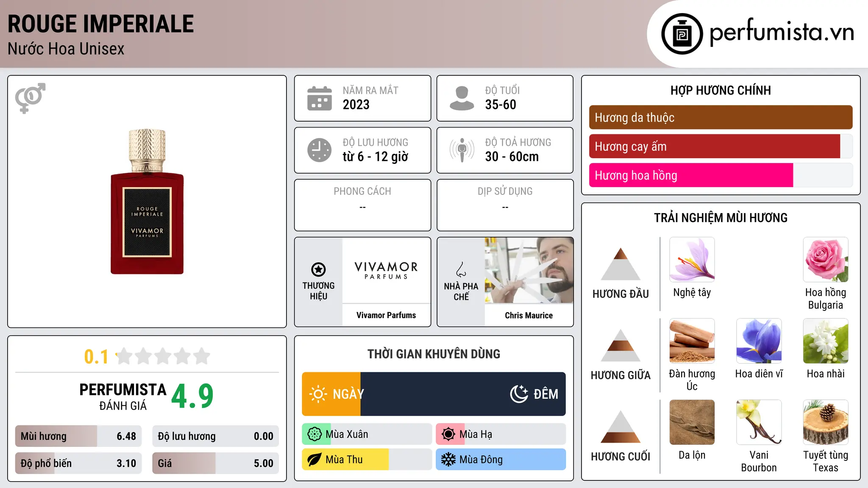Click the pyramid icon above Hương đầu
Screen dimensions: 868x488
[x=620, y=263]
